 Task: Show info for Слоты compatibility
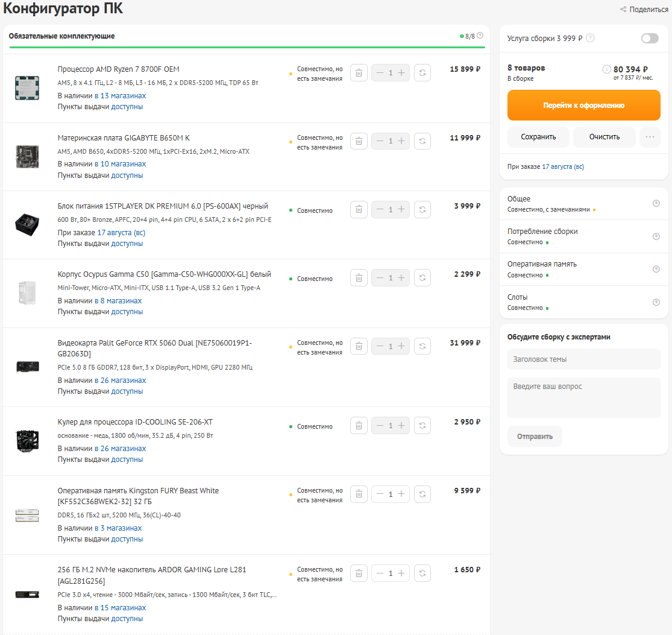(656, 302)
